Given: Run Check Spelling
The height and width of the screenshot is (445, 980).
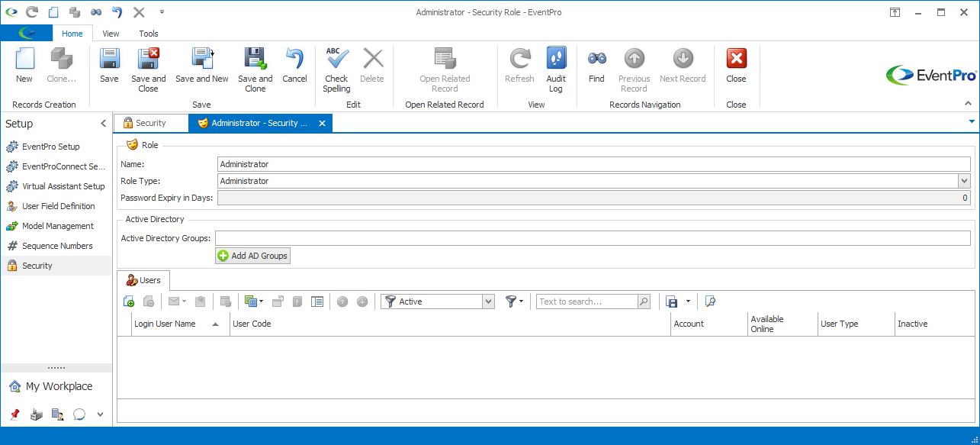Looking at the screenshot, I should (x=336, y=70).
